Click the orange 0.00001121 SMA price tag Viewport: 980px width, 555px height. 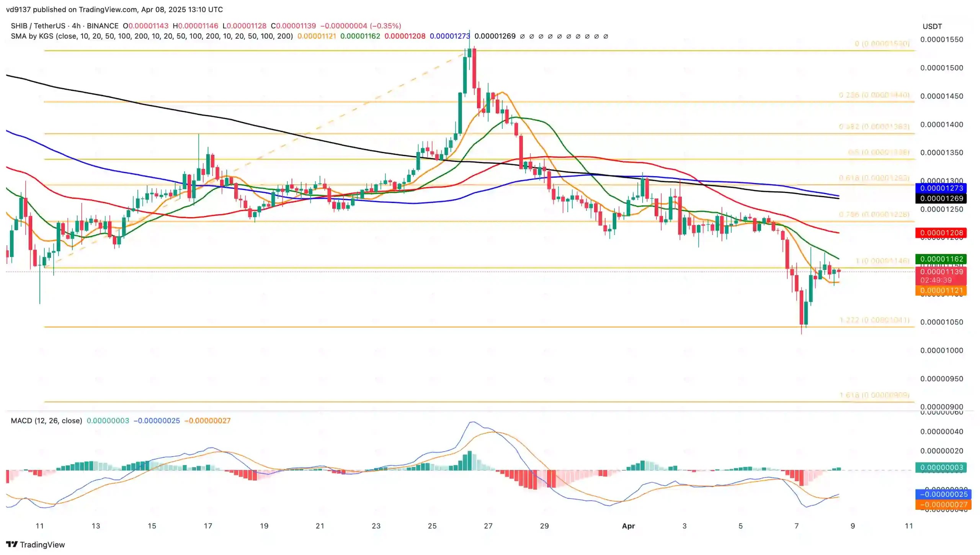[x=941, y=290]
